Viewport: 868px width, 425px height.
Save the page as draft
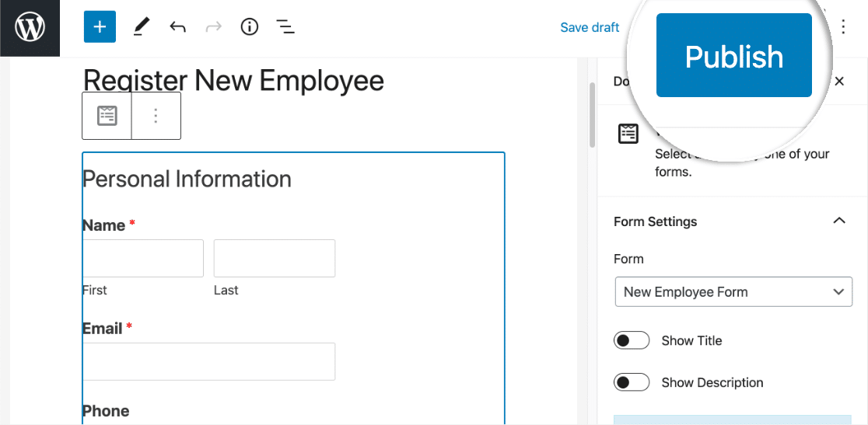point(590,27)
